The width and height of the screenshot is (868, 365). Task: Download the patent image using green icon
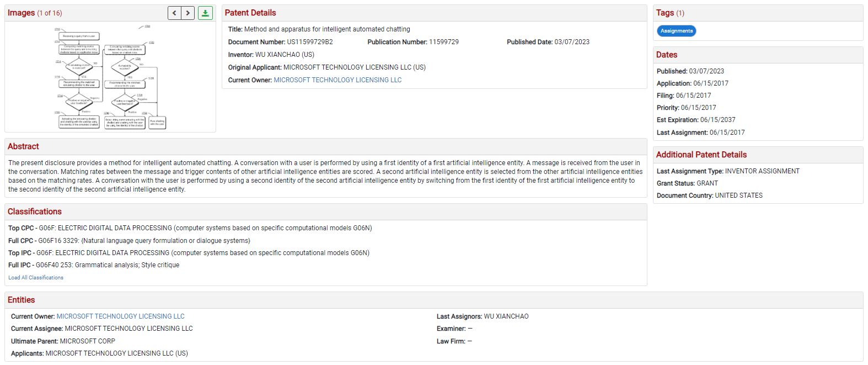click(205, 13)
